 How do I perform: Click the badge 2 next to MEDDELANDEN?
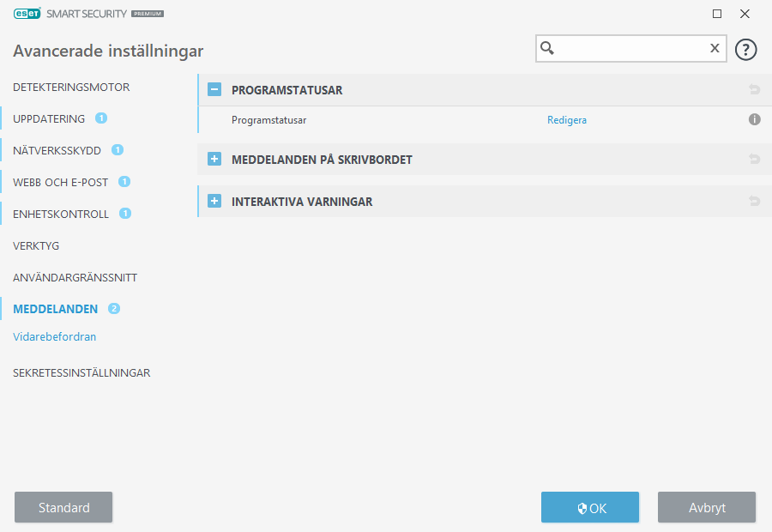[114, 308]
